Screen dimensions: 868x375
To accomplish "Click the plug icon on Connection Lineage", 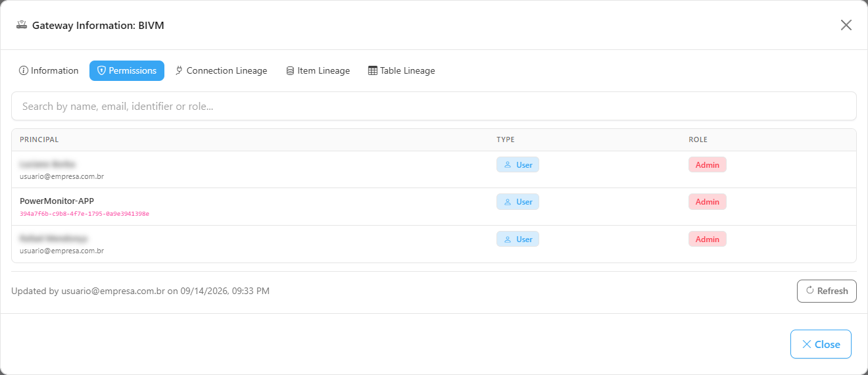I will pyautogui.click(x=179, y=70).
